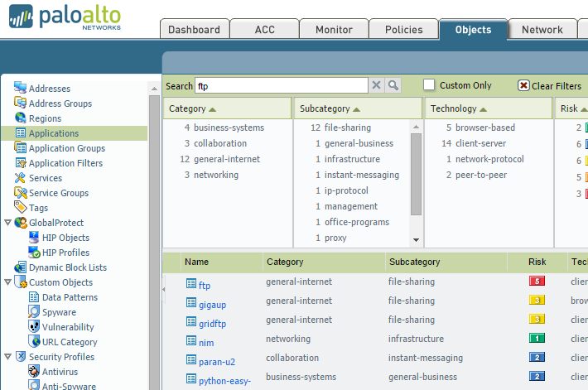The height and width of the screenshot is (390, 588).
Task: Click the Vulnerability shield icon
Action: pyautogui.click(x=34, y=326)
